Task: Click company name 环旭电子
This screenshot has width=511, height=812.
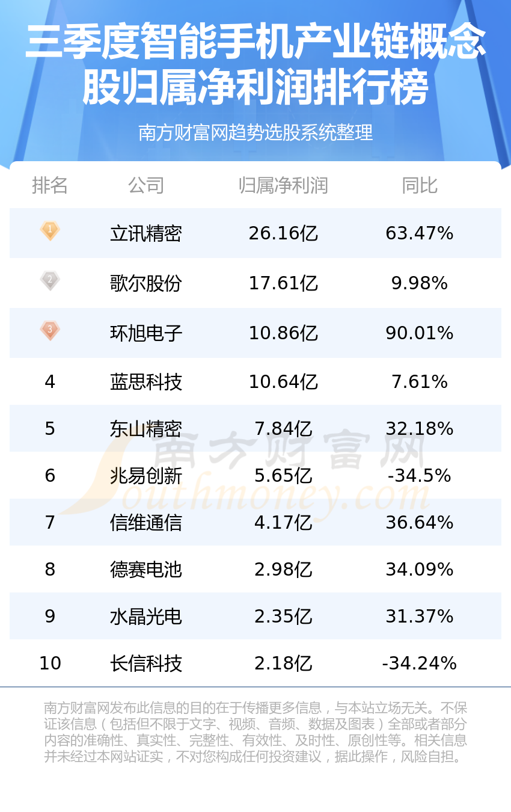Action: point(146,333)
